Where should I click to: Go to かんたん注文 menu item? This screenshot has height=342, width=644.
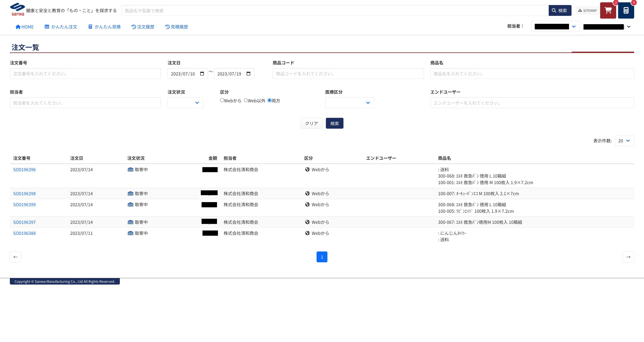point(61,27)
